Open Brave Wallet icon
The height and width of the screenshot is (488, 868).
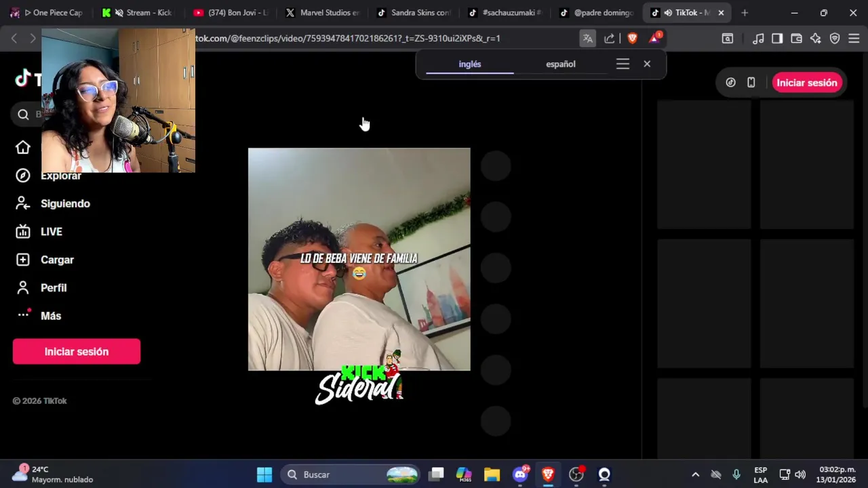click(796, 39)
